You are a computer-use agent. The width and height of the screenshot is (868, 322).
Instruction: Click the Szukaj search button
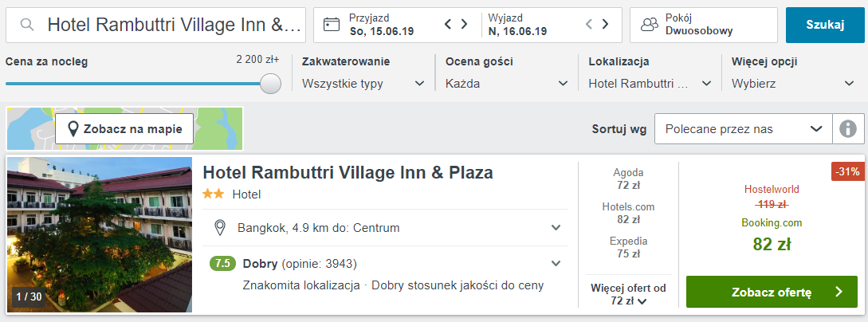825,25
